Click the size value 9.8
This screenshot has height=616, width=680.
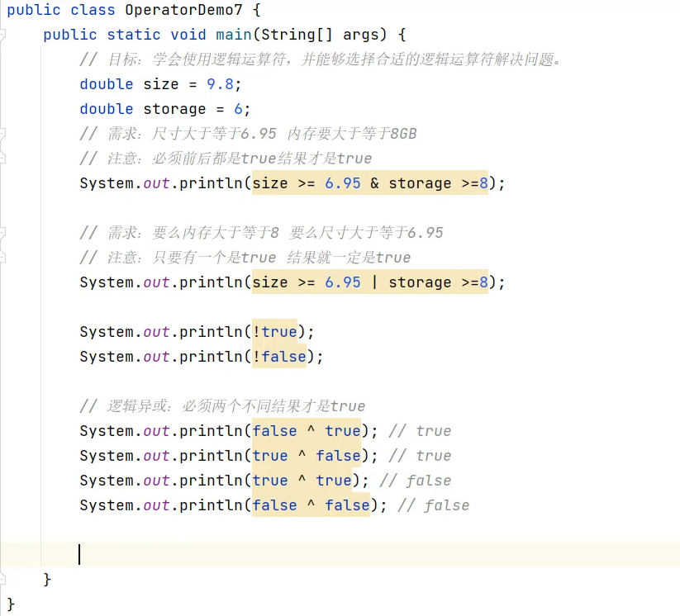point(221,84)
